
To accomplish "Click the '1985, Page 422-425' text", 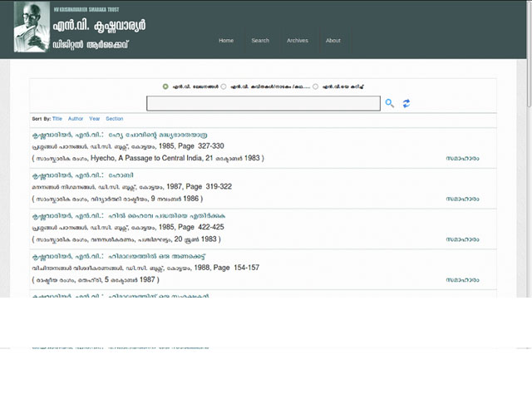I will [x=191, y=227].
